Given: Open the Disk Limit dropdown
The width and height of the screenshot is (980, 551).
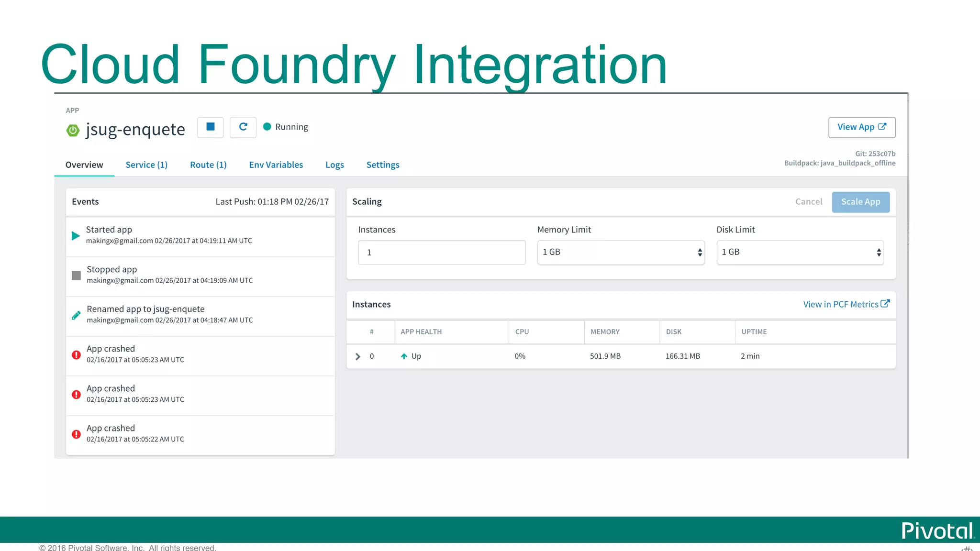Looking at the screenshot, I should (x=800, y=252).
